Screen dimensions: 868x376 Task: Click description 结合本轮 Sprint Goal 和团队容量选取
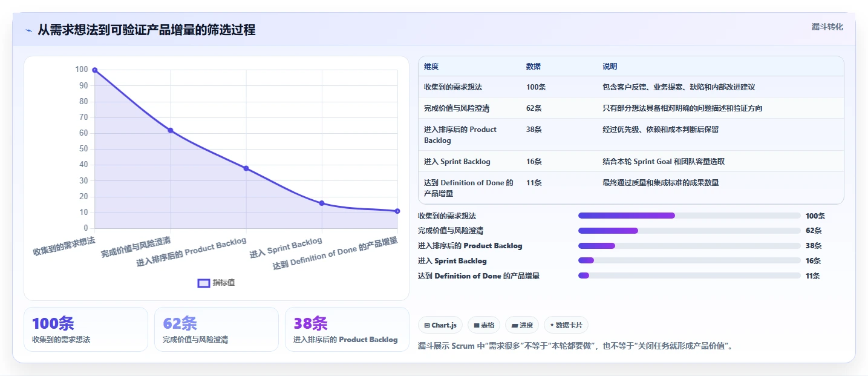pyautogui.click(x=664, y=162)
